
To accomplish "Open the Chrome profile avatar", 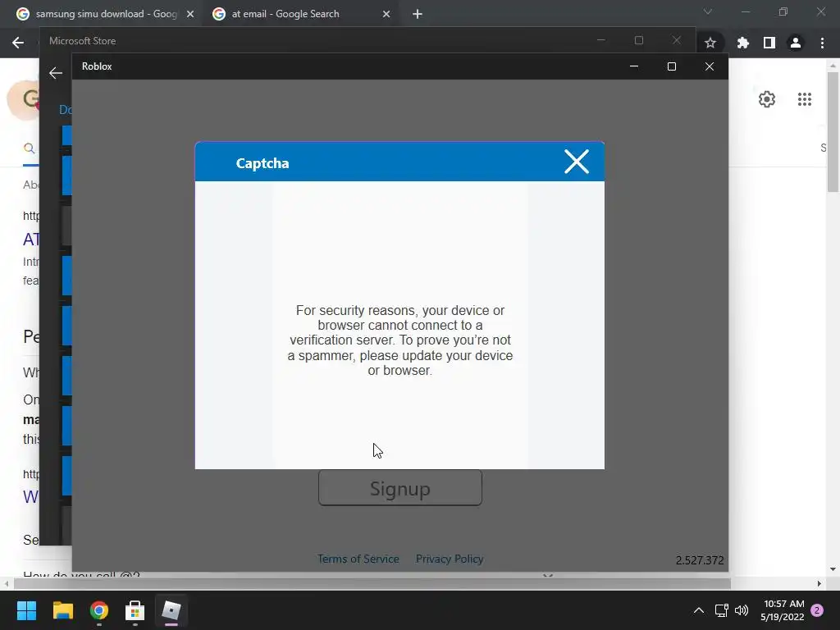I will click(x=796, y=43).
